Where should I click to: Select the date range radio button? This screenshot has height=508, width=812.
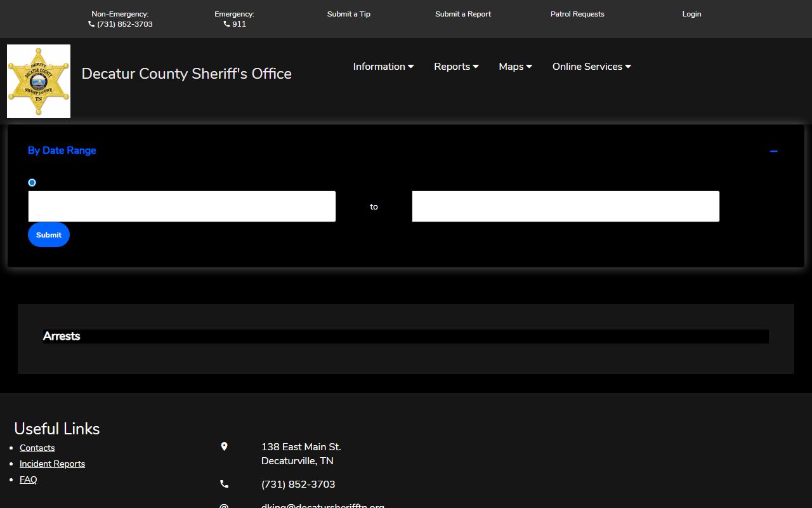point(32,183)
